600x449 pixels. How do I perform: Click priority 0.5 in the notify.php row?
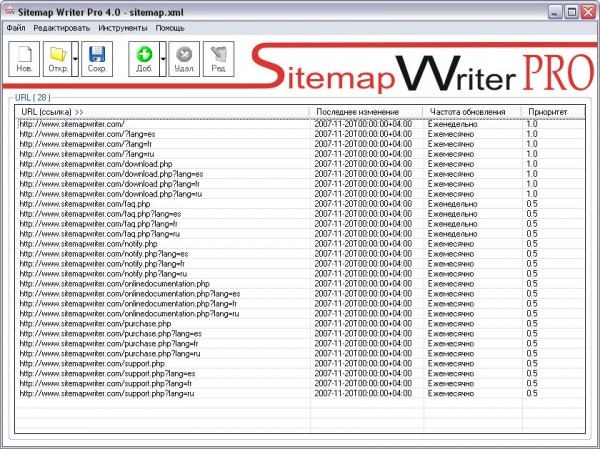532,243
